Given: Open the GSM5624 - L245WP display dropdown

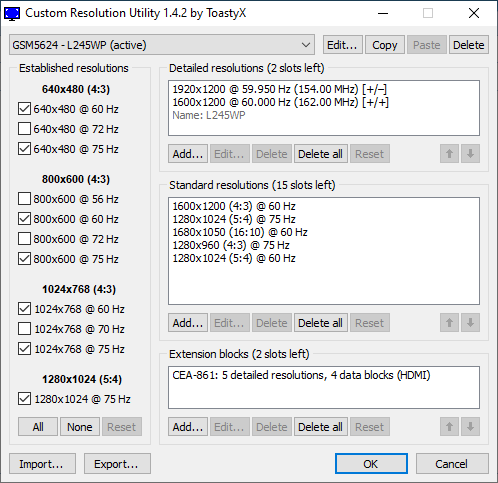Looking at the screenshot, I should [162, 45].
